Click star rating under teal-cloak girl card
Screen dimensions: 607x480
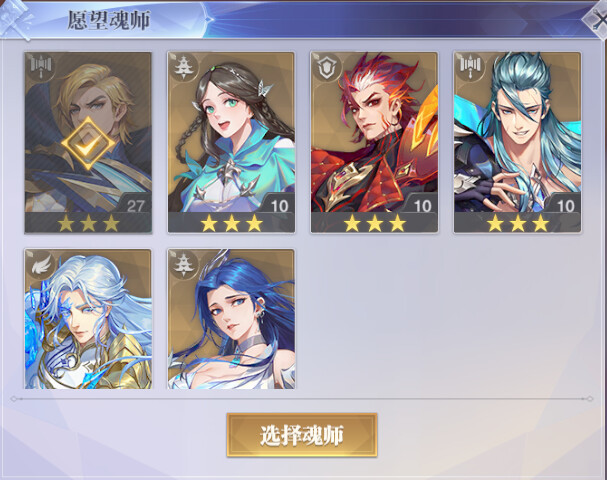coord(231,223)
